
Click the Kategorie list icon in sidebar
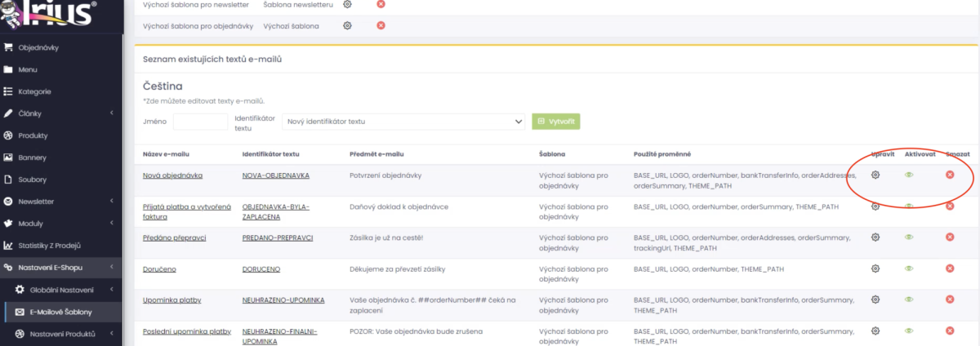click(8, 91)
